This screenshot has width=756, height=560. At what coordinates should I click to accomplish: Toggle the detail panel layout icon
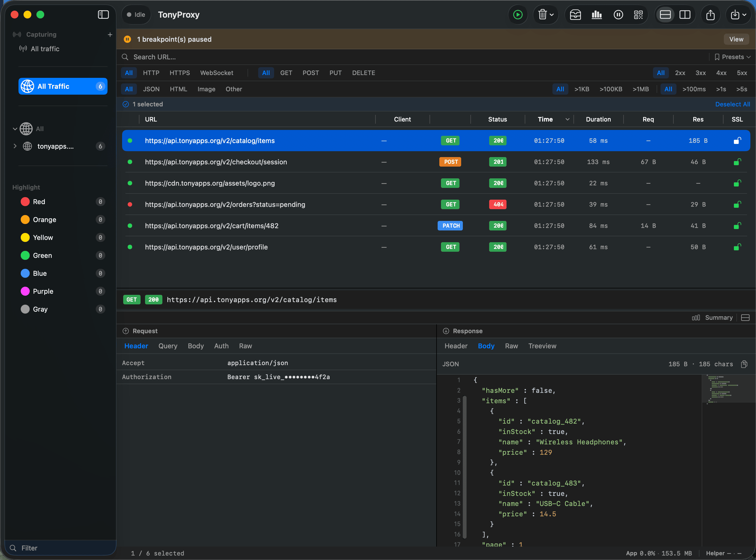click(745, 318)
